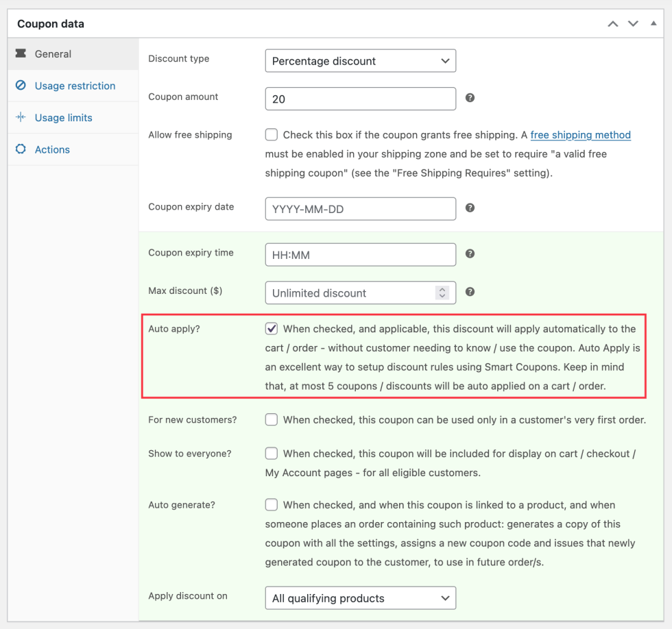Open the Usage limits tab

coord(63,118)
